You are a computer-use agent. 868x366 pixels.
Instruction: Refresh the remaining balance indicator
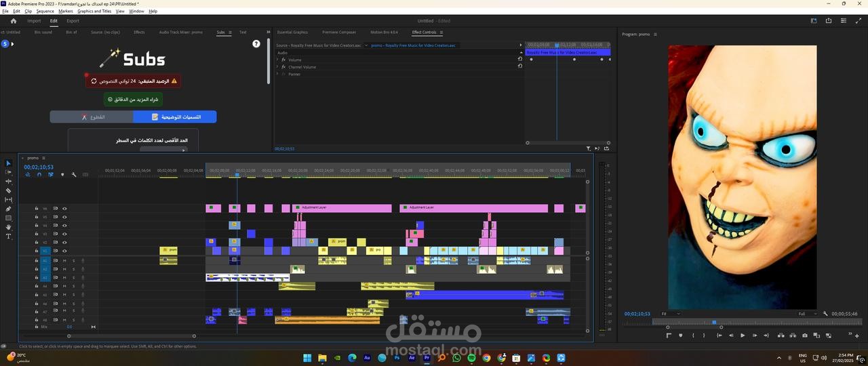(x=94, y=81)
